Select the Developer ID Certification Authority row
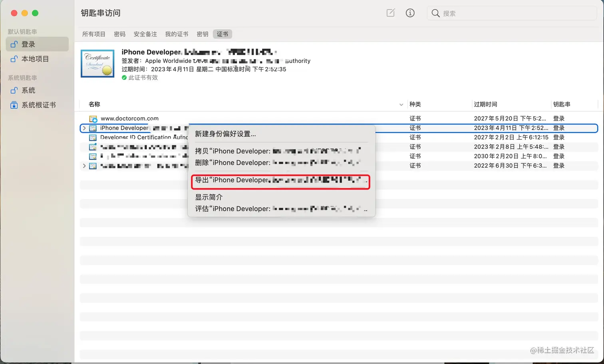This screenshot has width=604, height=364. pyautogui.click(x=339, y=137)
